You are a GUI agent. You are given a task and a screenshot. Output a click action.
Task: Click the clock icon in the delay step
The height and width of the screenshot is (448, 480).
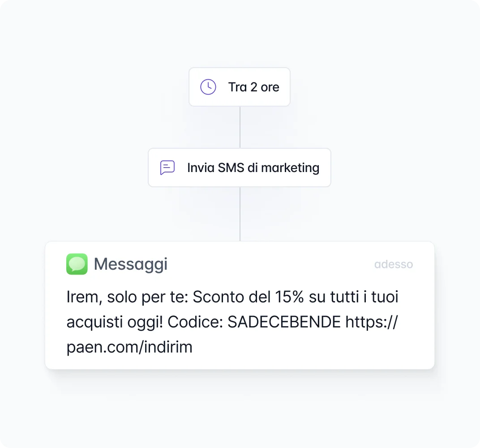208,87
